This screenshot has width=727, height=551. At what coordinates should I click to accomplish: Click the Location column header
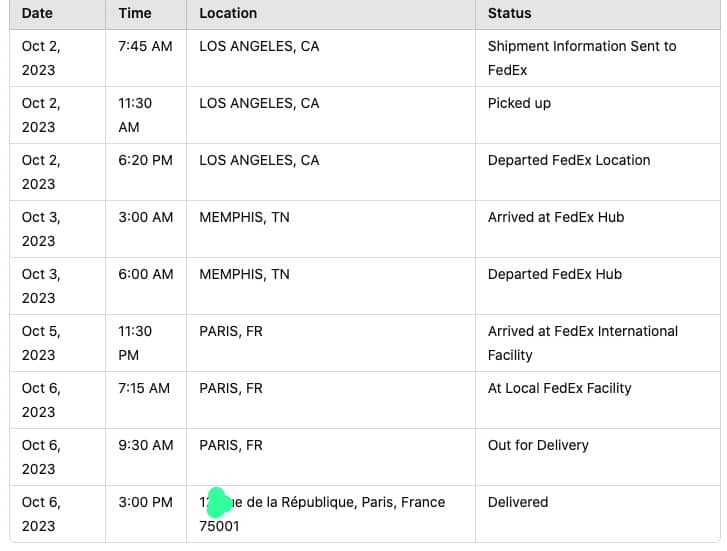[228, 13]
